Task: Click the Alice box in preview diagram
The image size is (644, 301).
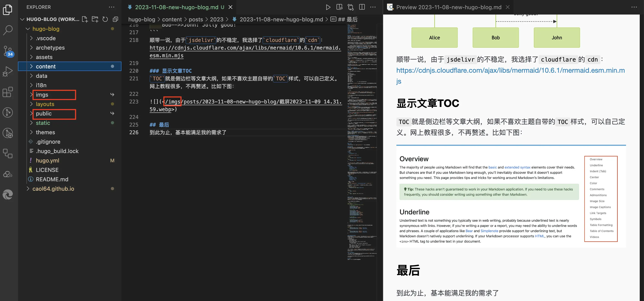Action: click(434, 37)
